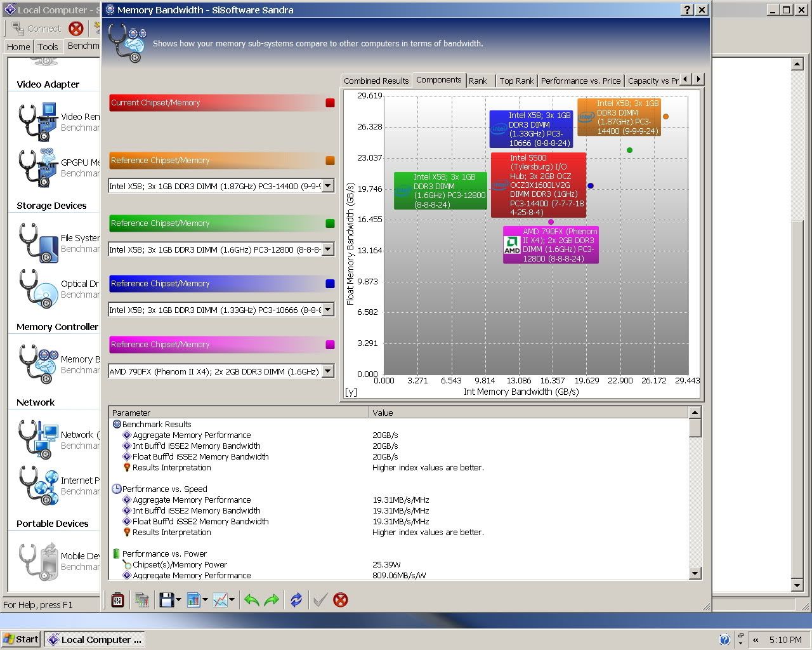Viewport: 812px width, 650px height.
Task: Open the Home tab in main window
Action: coord(18,46)
